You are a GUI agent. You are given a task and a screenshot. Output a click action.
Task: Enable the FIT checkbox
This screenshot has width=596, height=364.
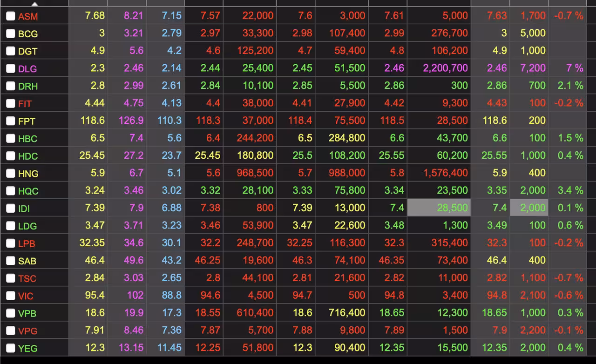(x=11, y=103)
